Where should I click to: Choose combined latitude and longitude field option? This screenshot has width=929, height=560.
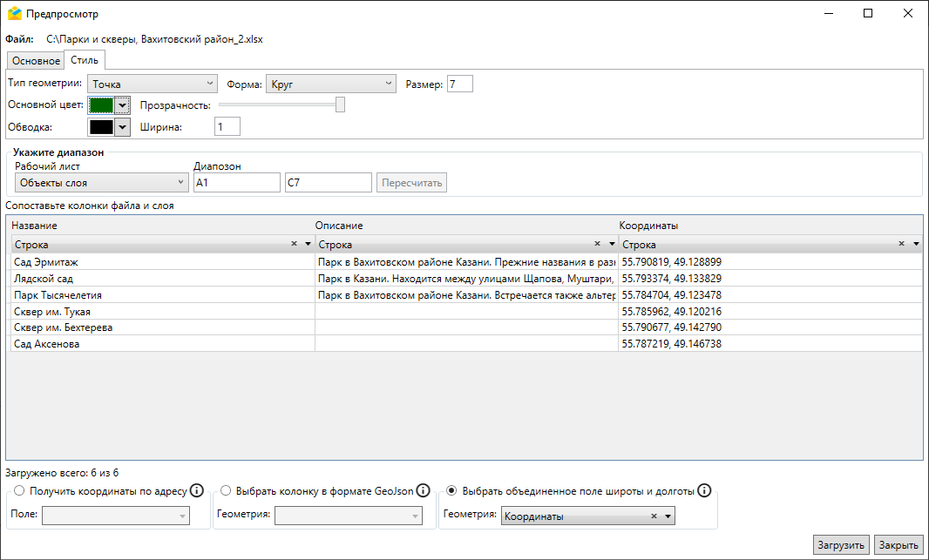pyautogui.click(x=451, y=491)
